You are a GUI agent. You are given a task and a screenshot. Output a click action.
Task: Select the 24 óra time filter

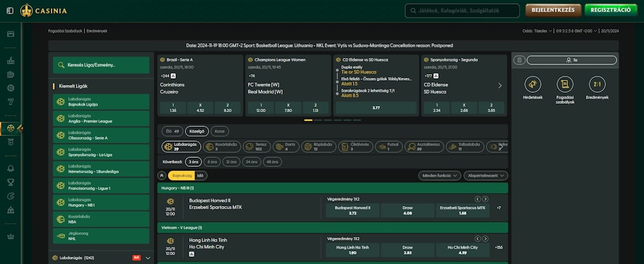tap(251, 162)
